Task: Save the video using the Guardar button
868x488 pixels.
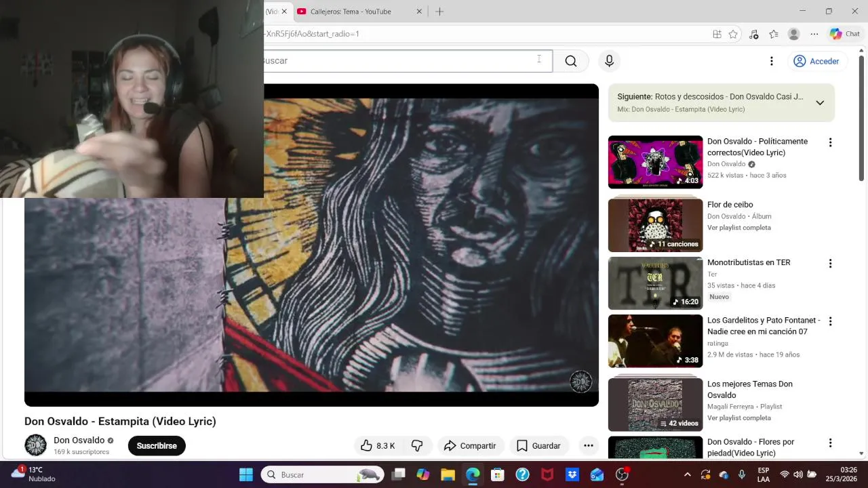Action: pyautogui.click(x=539, y=445)
